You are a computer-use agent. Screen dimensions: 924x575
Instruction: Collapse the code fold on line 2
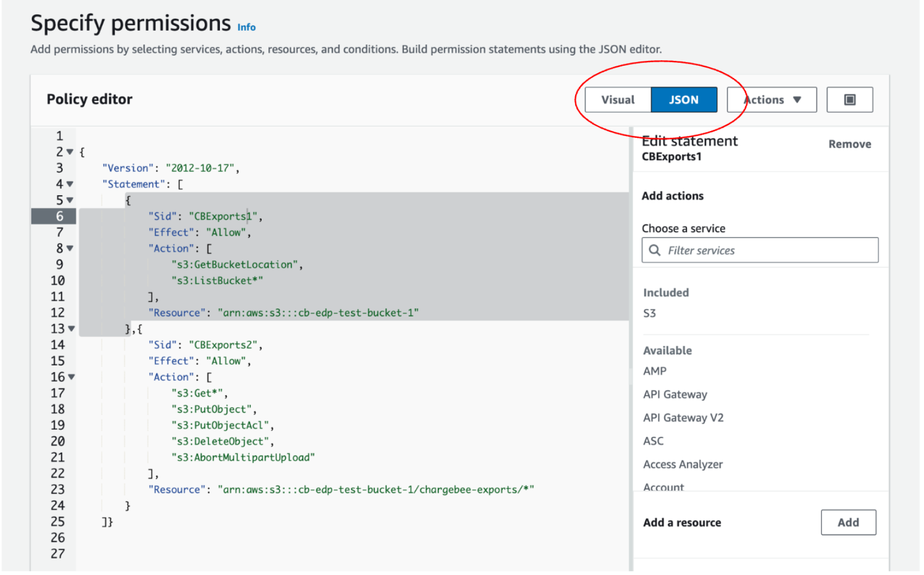pos(70,152)
